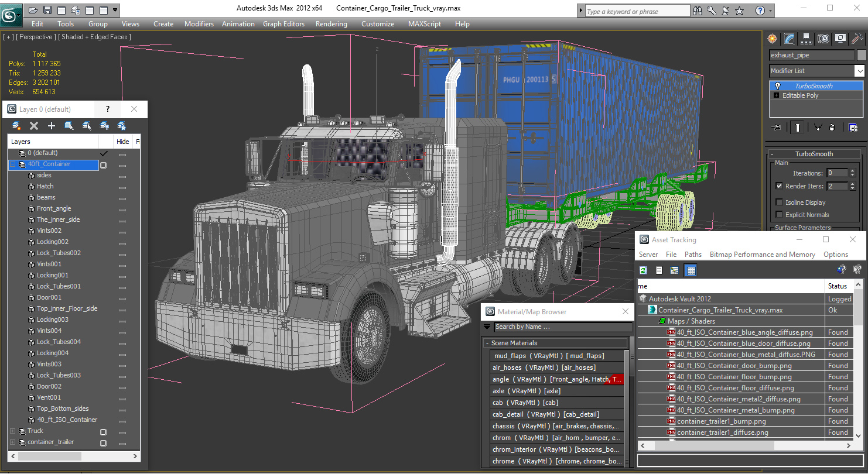
Task: Click Configure Modifier Sets icon
Action: tap(853, 127)
